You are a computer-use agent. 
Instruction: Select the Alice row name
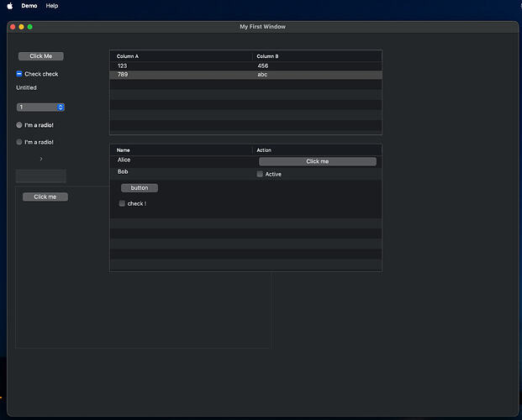click(x=124, y=160)
